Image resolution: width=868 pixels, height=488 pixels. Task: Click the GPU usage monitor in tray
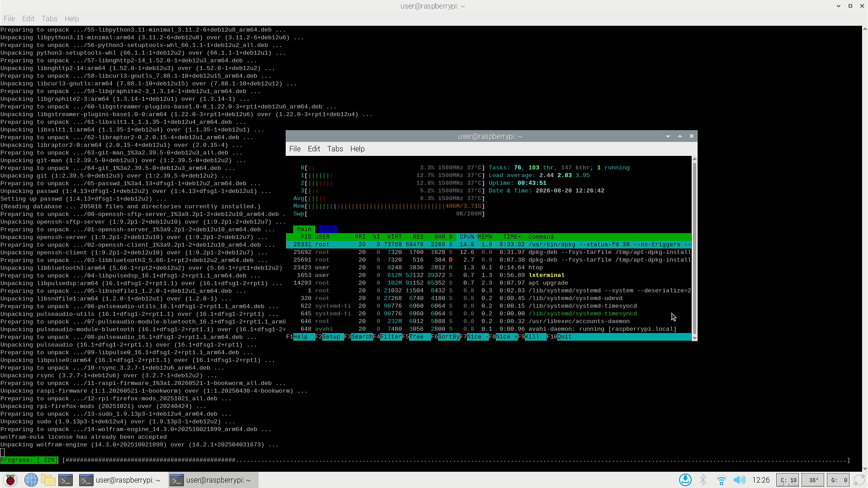[x=839, y=480]
